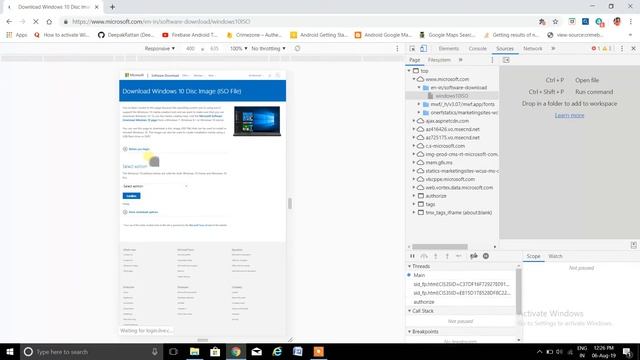Open the Apps bookmarks shortcut

click(17, 35)
